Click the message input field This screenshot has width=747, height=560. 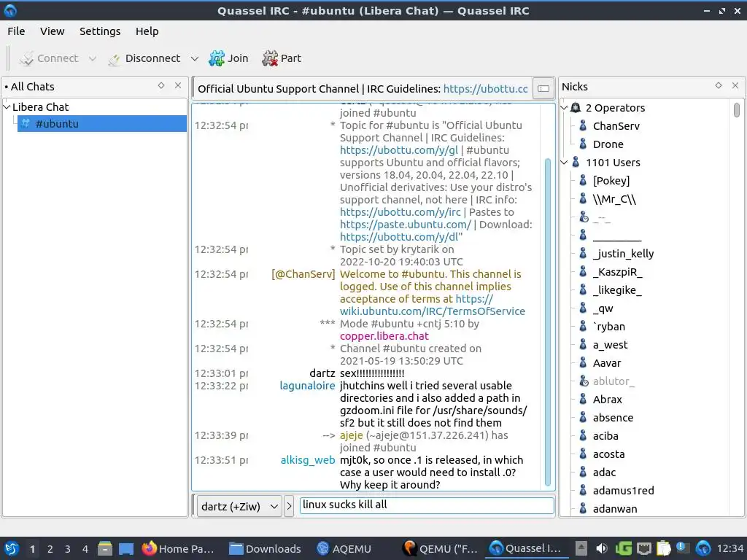coord(426,505)
